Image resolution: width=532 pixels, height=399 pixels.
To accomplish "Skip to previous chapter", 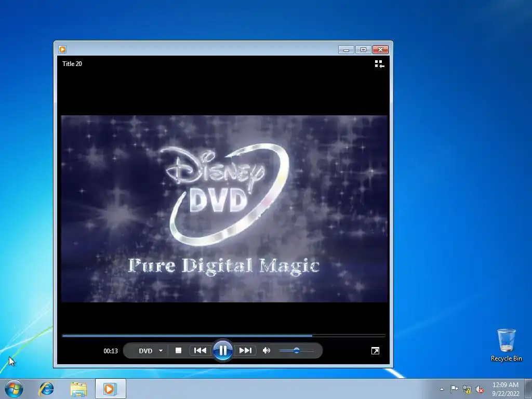I will pos(200,351).
